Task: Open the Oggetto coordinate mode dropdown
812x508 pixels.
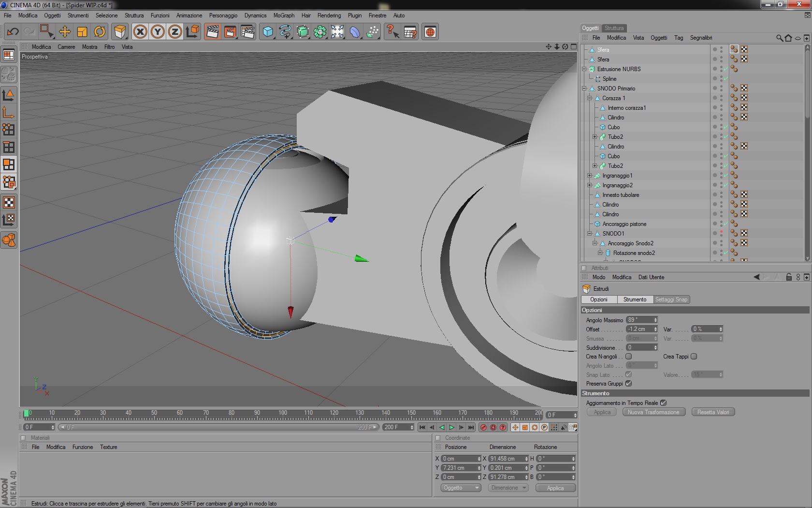Action: (460, 488)
